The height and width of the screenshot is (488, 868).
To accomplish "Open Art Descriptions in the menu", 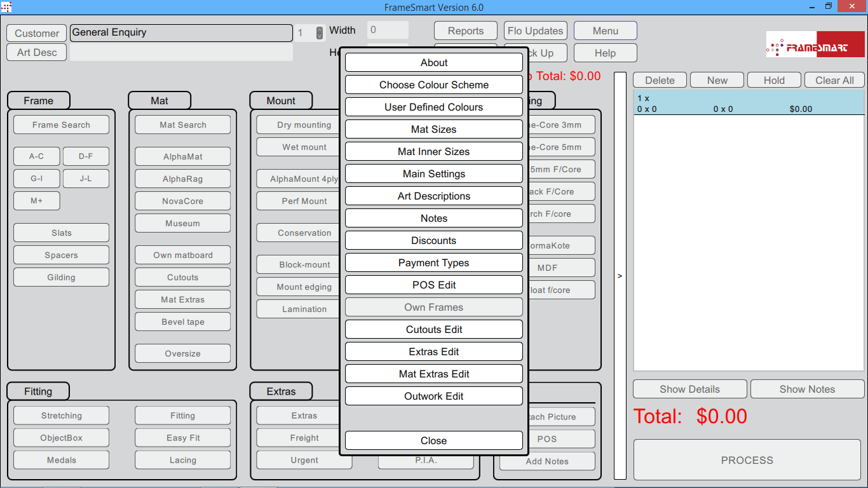I will coord(434,196).
